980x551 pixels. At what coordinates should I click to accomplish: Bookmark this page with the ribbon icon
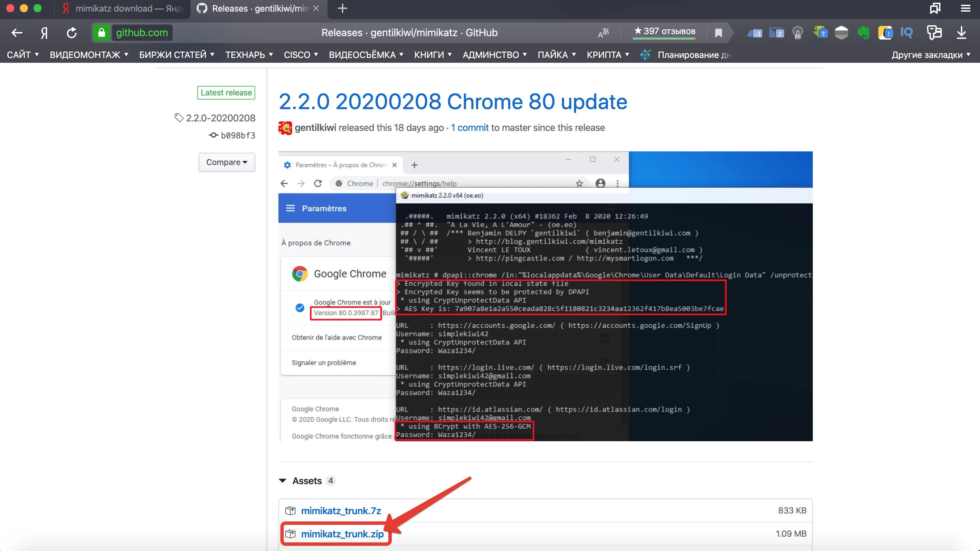point(718,33)
